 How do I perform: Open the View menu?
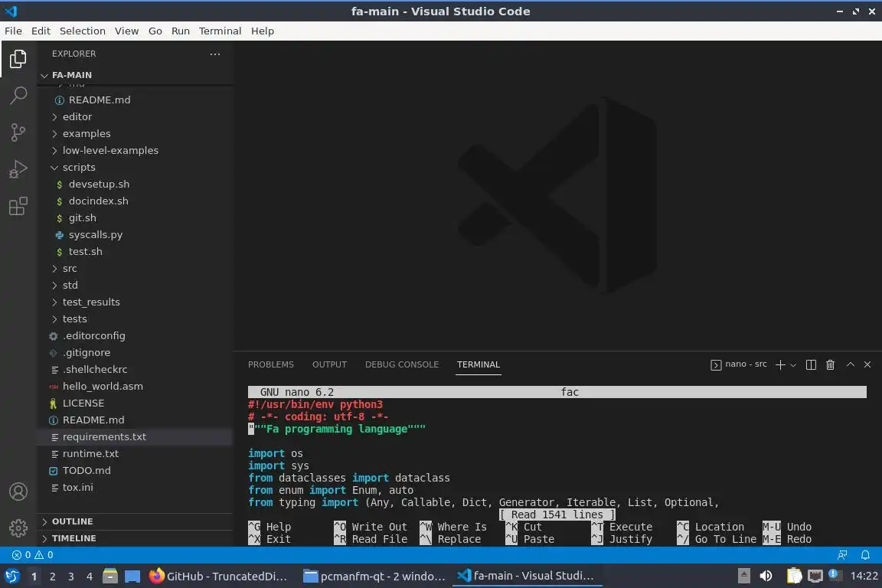126,31
